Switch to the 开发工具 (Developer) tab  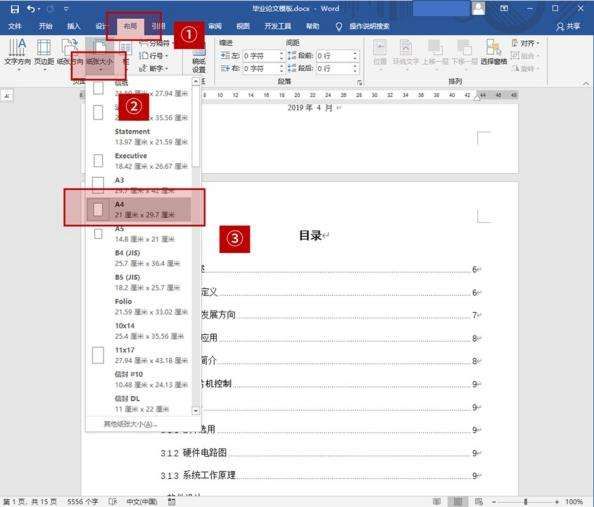pos(278,26)
